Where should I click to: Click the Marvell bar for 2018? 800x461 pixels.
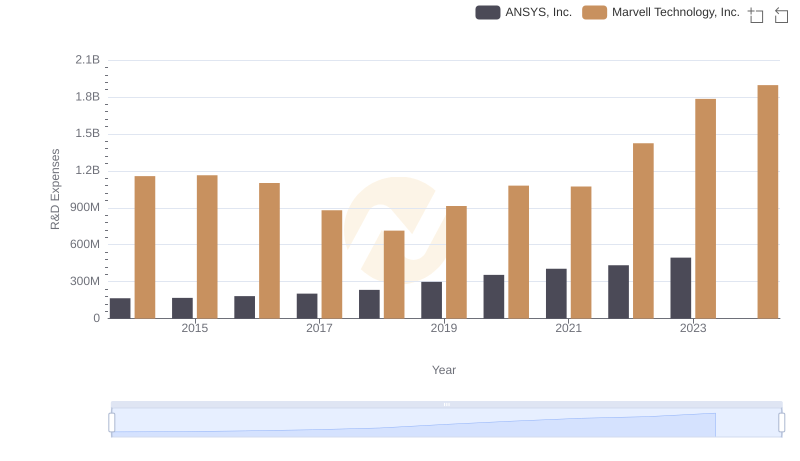pos(394,274)
